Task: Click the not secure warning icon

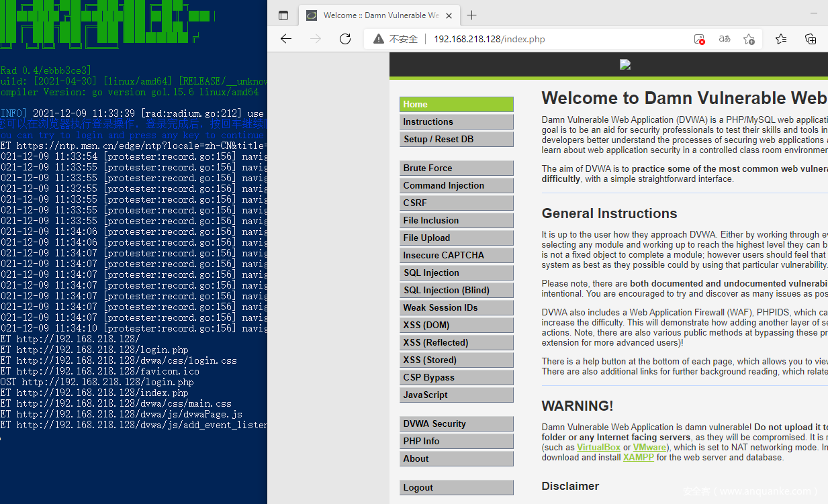Action: point(379,39)
